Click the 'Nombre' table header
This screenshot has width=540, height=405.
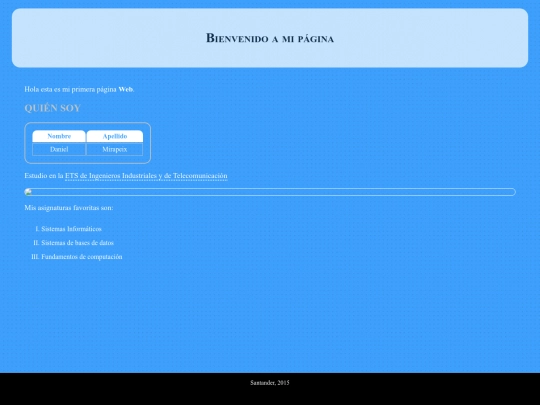59,136
